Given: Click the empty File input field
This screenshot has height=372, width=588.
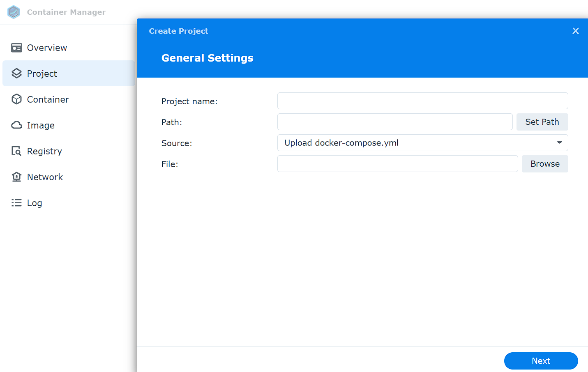Looking at the screenshot, I should [x=397, y=163].
